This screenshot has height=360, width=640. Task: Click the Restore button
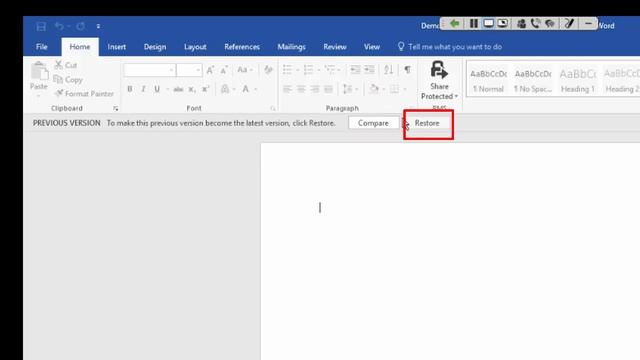(427, 123)
